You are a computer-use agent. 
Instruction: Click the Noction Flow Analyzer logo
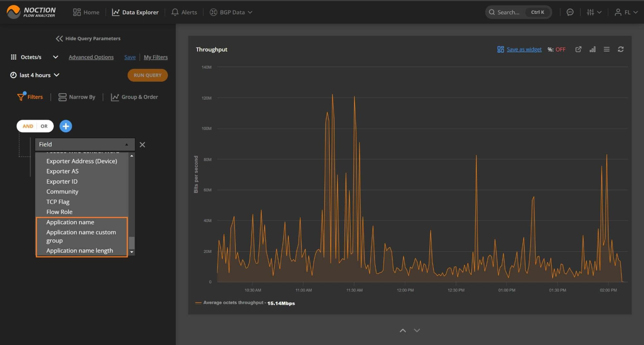coord(31,12)
